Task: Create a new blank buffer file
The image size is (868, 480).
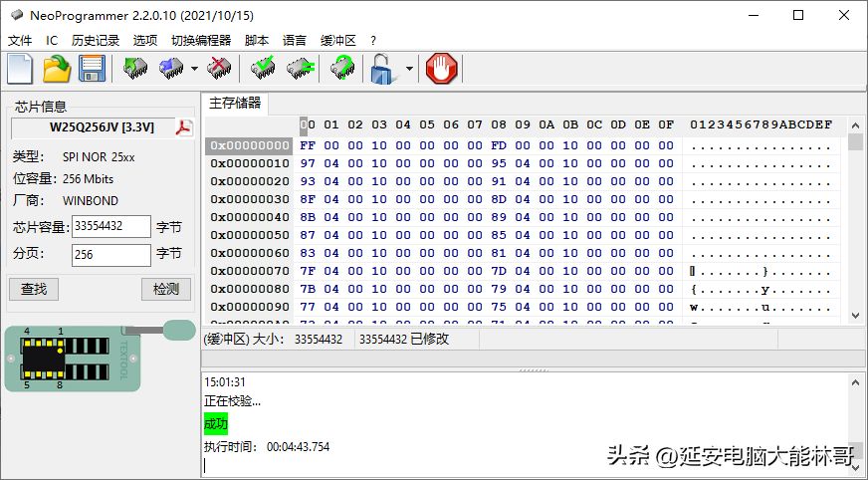Action: click(20, 69)
